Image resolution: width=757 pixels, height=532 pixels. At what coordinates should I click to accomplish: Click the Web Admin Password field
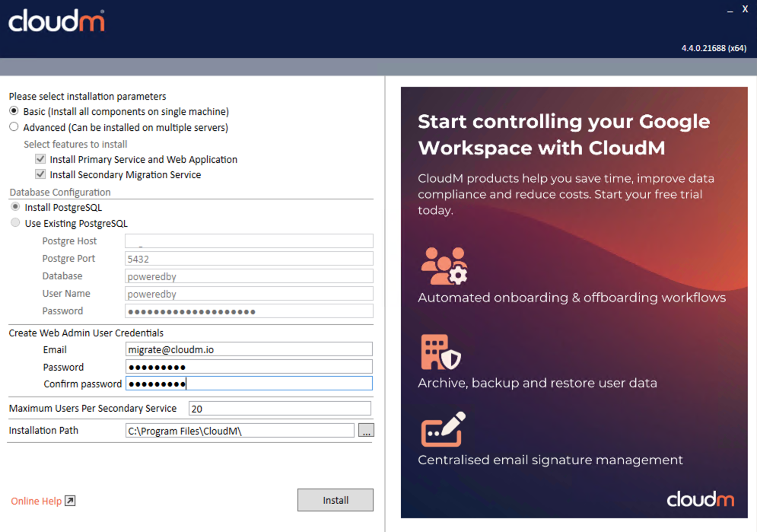249,366
